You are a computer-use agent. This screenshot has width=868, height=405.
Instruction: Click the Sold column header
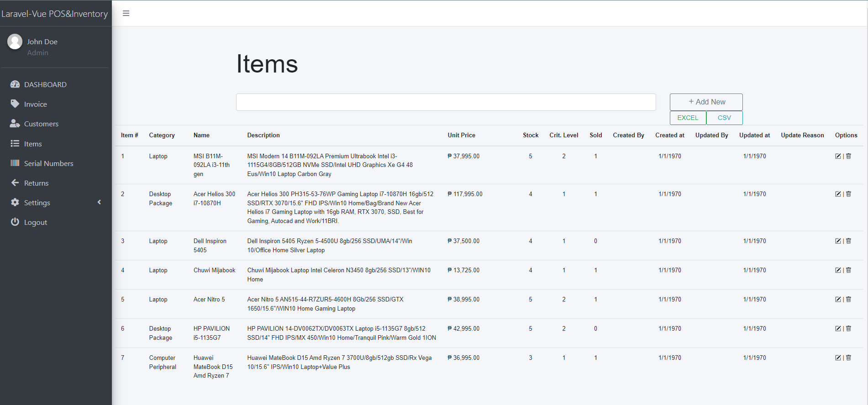(596, 135)
